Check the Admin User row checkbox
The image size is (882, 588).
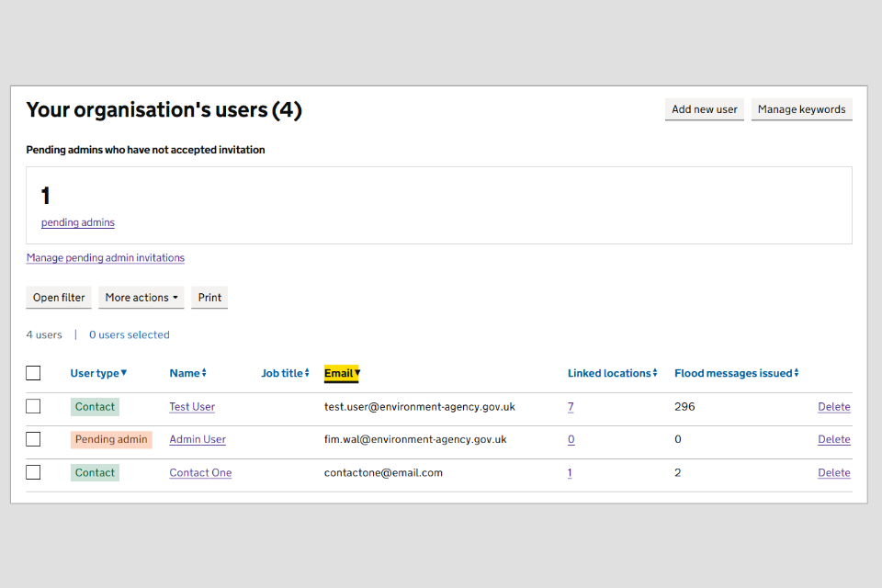point(33,439)
